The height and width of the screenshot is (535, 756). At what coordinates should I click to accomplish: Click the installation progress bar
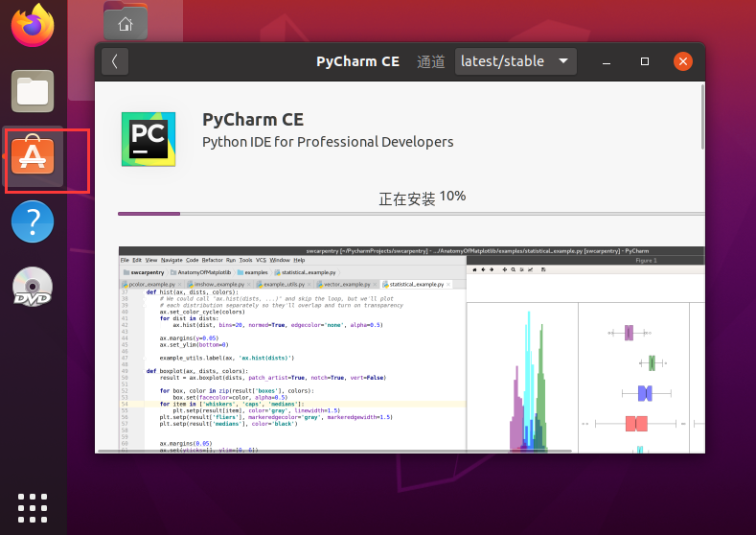tap(411, 213)
